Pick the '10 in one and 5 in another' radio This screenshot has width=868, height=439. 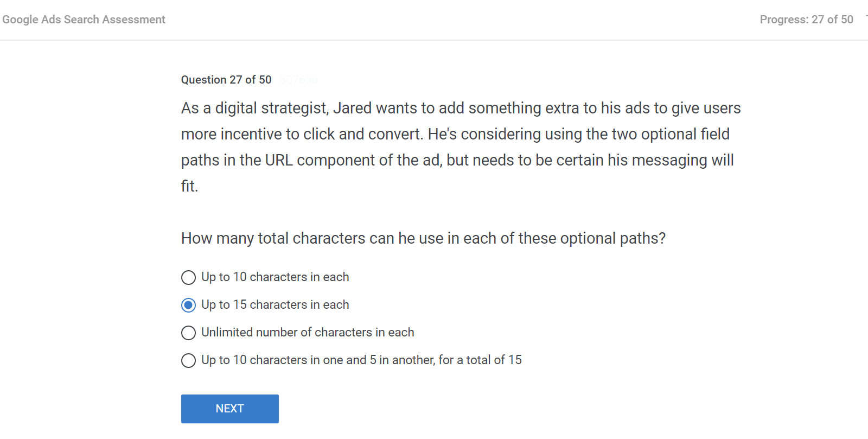click(188, 360)
